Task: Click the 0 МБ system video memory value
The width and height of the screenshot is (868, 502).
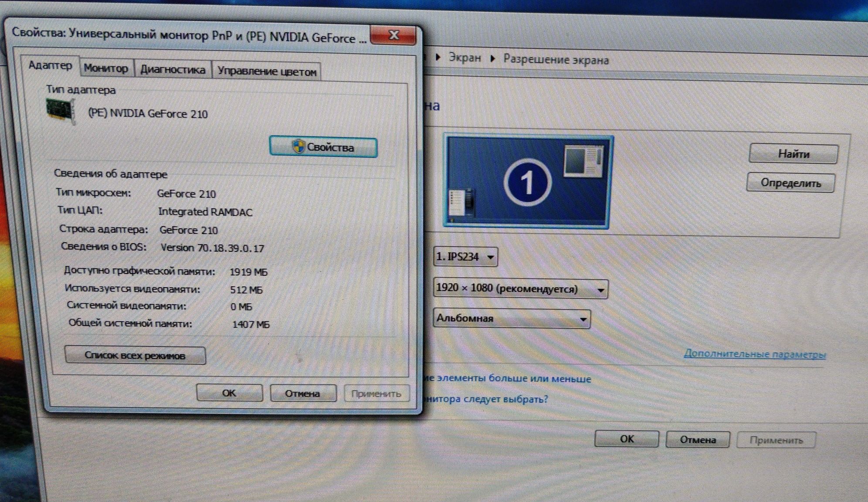Action: coord(241,307)
